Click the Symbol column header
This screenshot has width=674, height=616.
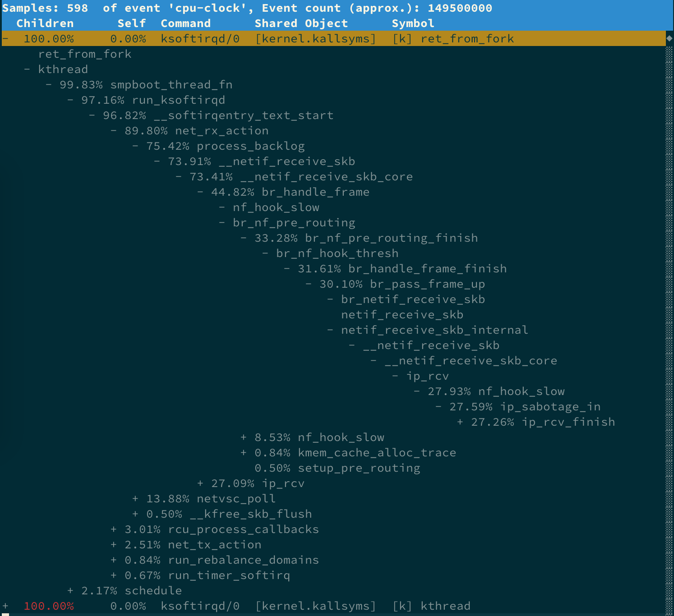[413, 23]
